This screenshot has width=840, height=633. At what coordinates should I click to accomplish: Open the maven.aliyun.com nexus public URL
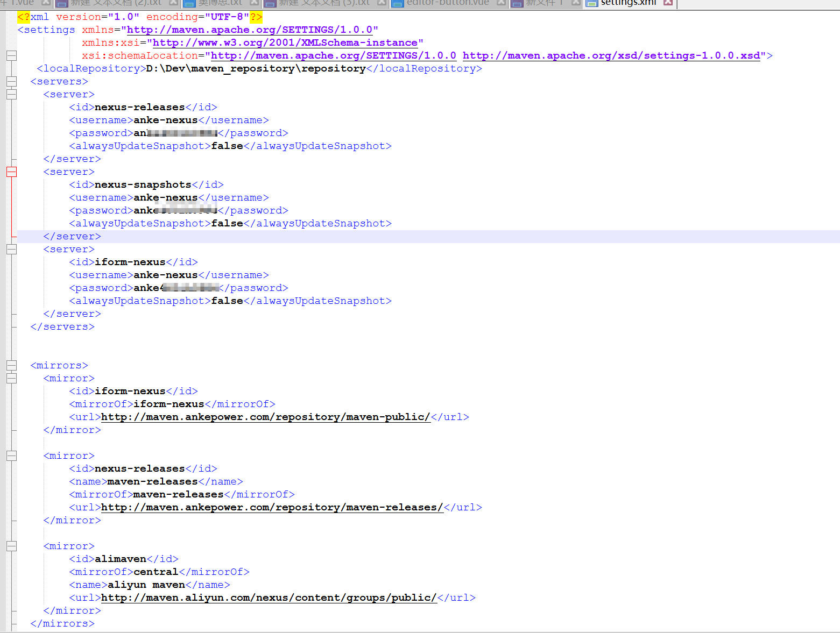pyautogui.click(x=269, y=598)
